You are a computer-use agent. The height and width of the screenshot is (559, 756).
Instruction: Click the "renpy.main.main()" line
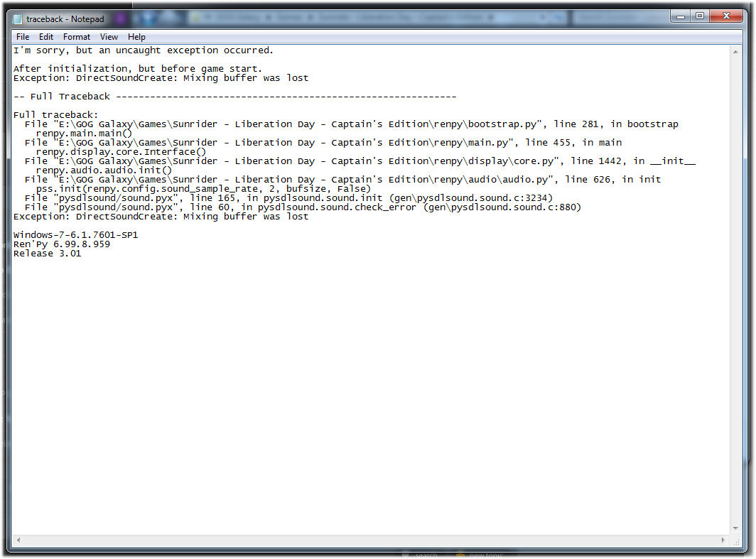click(84, 134)
